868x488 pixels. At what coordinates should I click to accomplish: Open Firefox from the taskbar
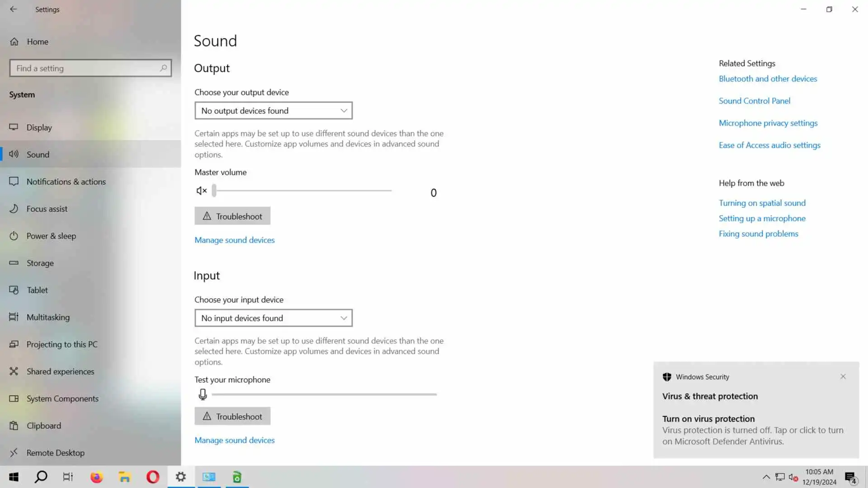click(96, 477)
